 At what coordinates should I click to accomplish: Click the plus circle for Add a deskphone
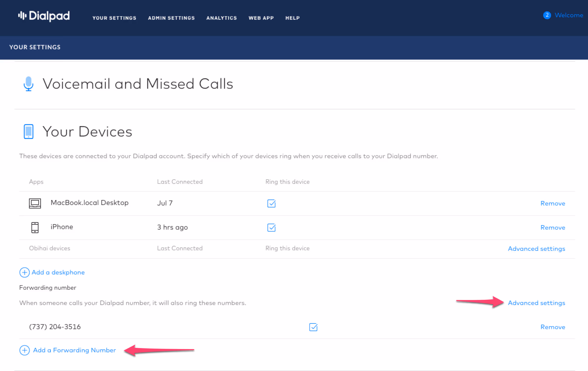(x=24, y=272)
